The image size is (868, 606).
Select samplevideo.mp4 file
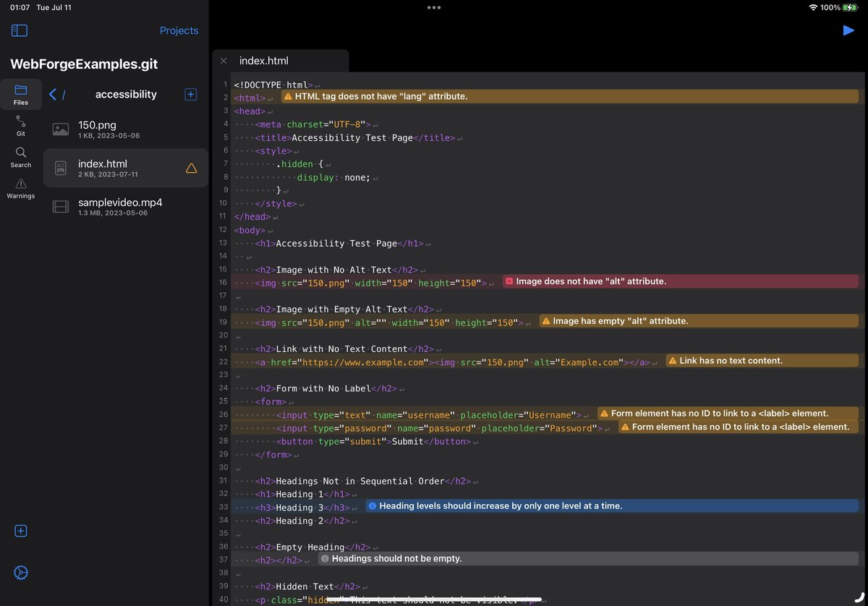pos(126,207)
